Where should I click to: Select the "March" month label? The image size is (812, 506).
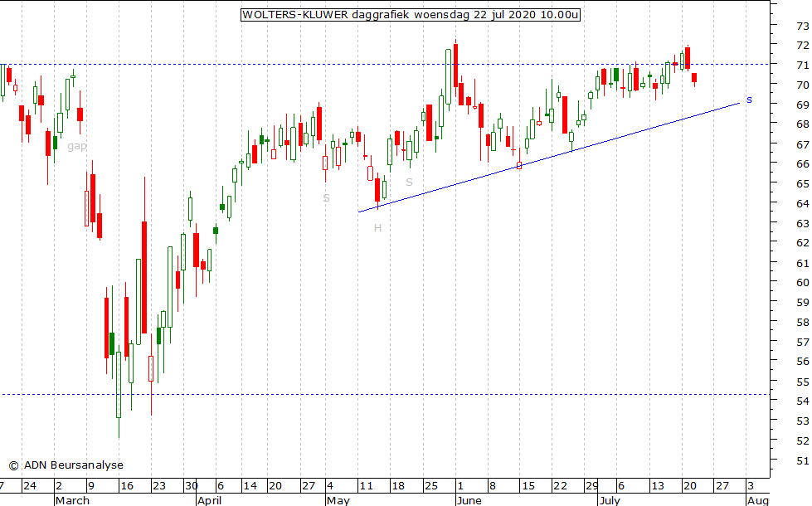pos(72,500)
